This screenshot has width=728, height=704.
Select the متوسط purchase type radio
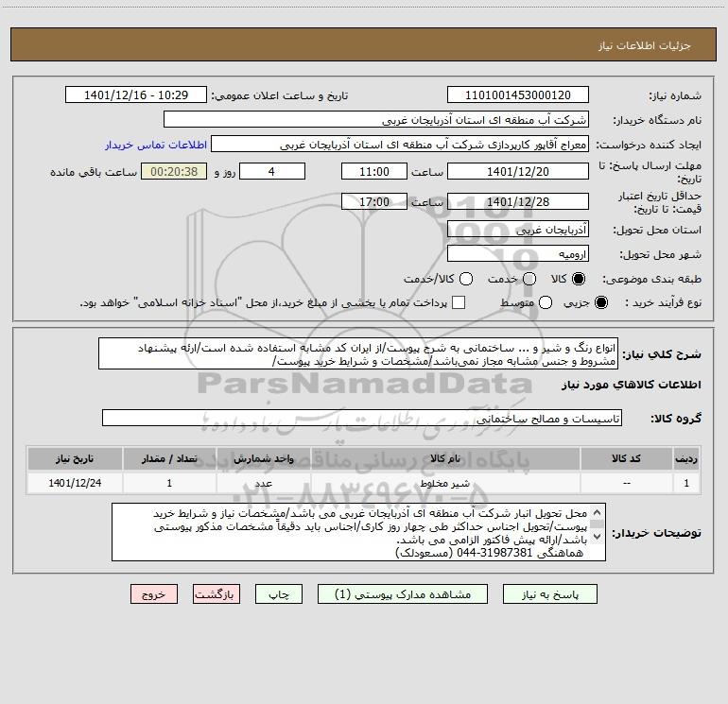tap(546, 302)
